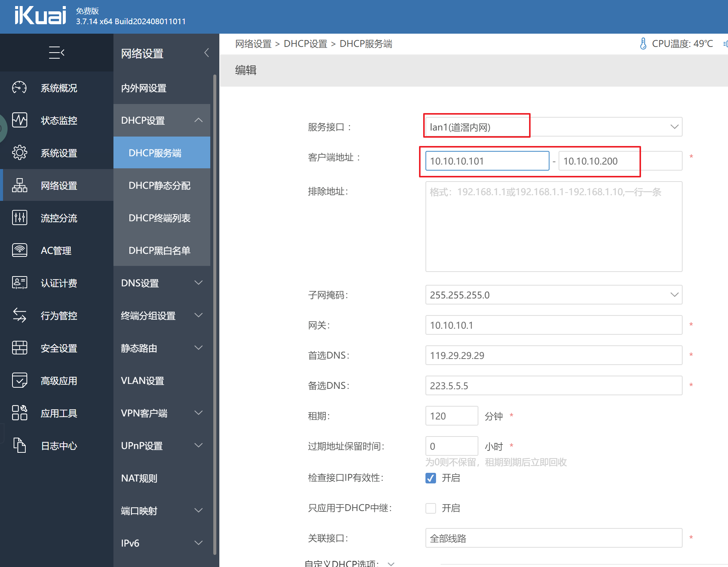Toggle 检查接口IP有效性 开启 checkbox

tap(431, 478)
